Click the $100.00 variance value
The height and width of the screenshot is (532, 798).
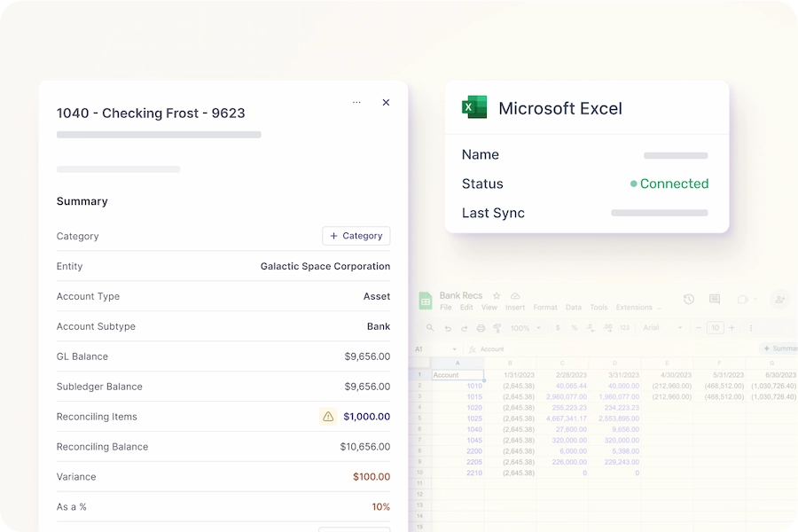click(x=372, y=476)
